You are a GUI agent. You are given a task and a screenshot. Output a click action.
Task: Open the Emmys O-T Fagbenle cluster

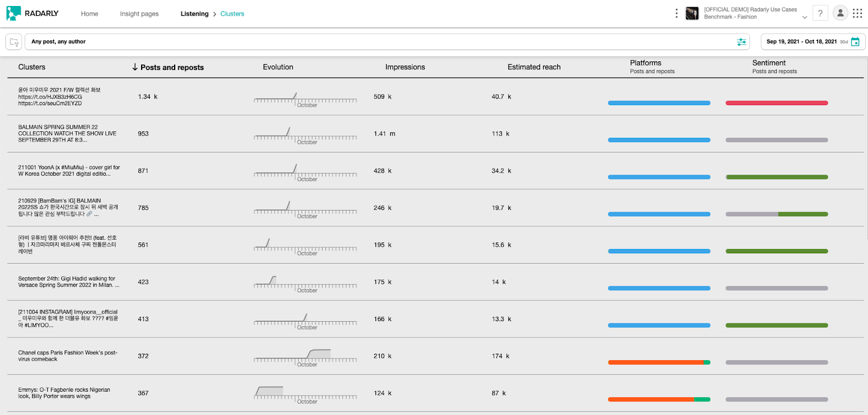coord(64,393)
